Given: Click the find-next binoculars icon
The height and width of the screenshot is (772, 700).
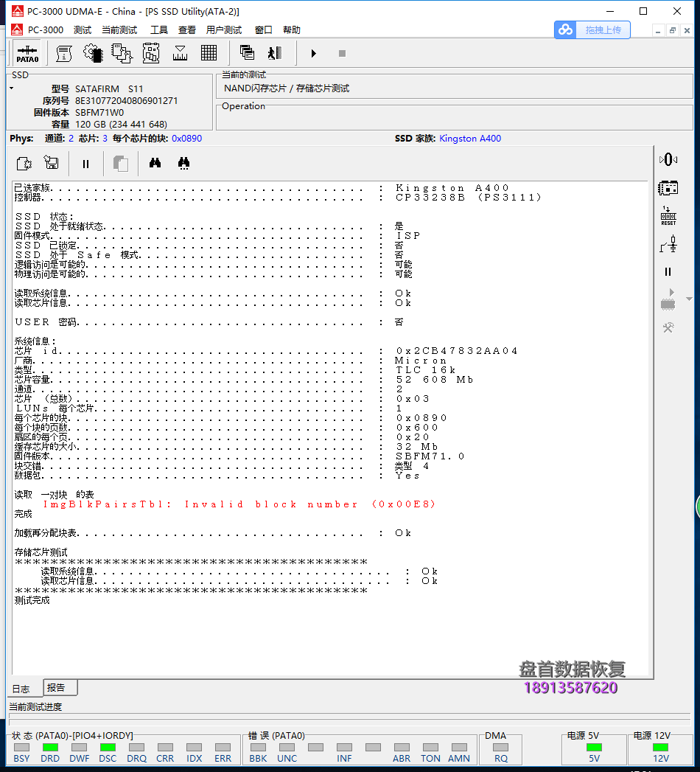Looking at the screenshot, I should click(183, 163).
